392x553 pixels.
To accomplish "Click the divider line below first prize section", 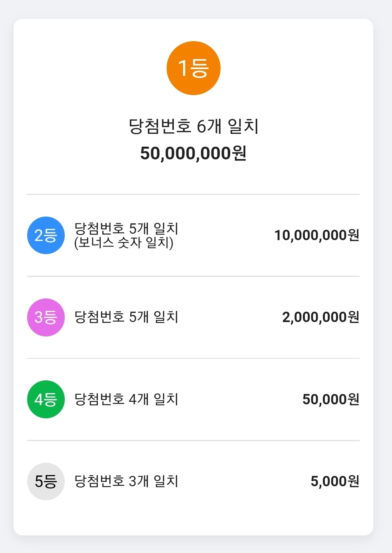I will point(193,195).
